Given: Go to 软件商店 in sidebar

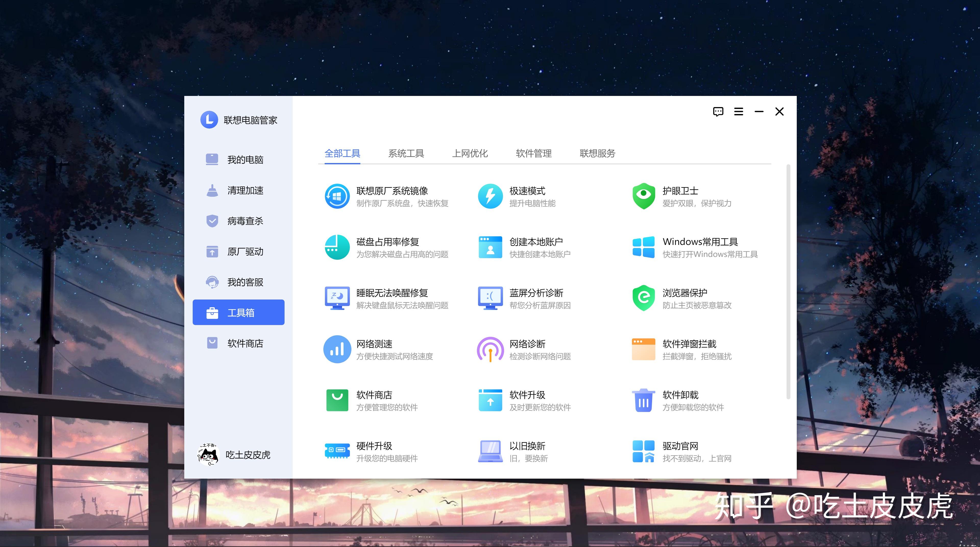Looking at the screenshot, I should pyautogui.click(x=239, y=343).
